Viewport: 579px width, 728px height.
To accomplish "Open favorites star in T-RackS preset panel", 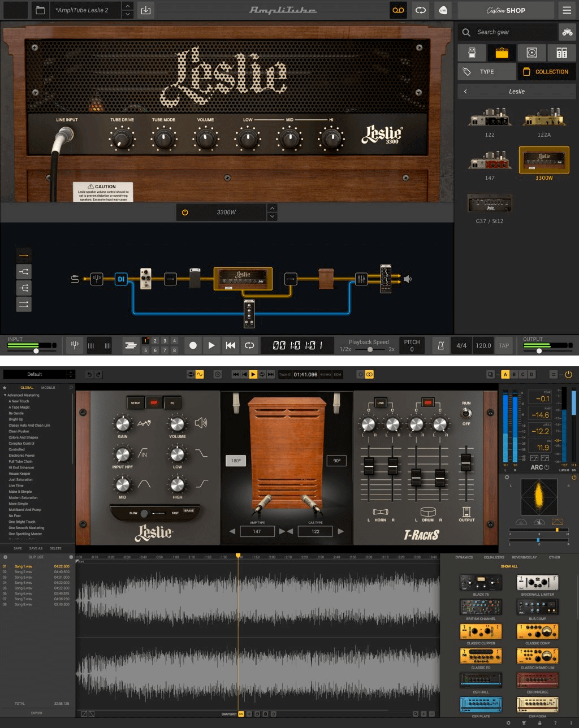I will tap(5, 388).
